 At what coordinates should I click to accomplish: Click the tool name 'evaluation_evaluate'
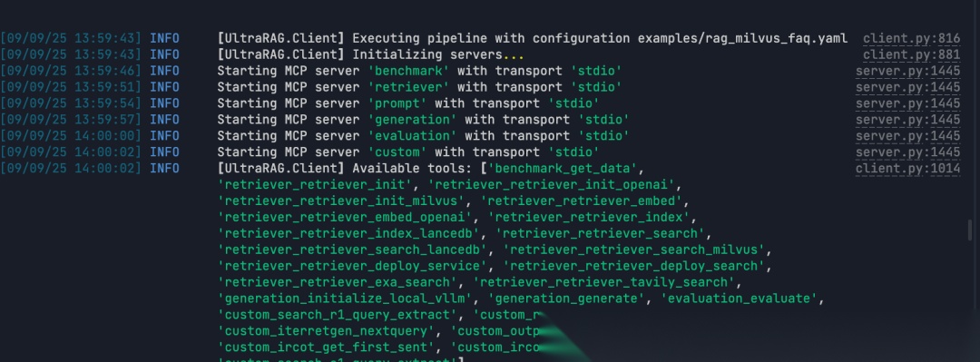pyautogui.click(x=740, y=298)
